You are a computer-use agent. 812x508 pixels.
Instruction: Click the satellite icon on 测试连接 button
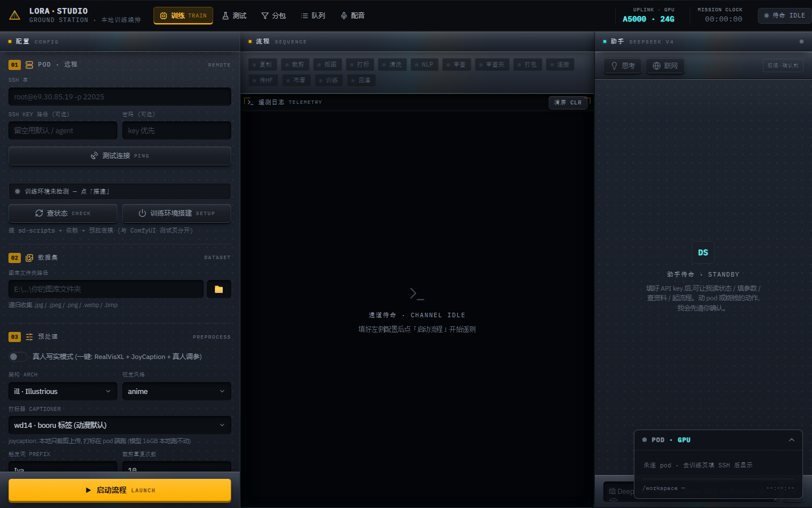click(x=95, y=156)
